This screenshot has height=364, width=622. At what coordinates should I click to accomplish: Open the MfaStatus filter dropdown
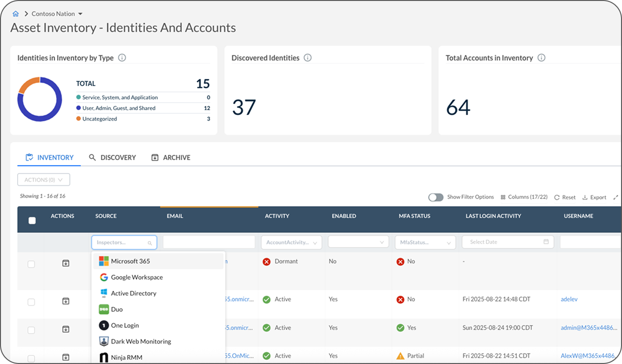coord(425,242)
